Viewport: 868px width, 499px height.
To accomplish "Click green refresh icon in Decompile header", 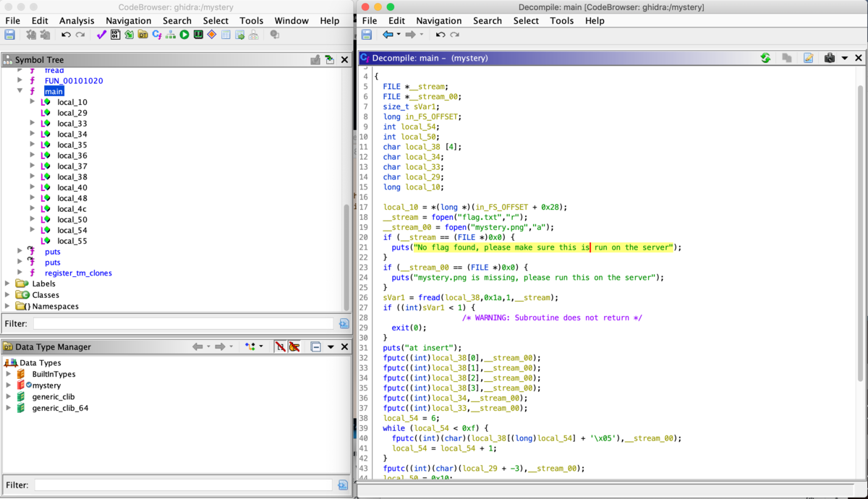I will [765, 58].
